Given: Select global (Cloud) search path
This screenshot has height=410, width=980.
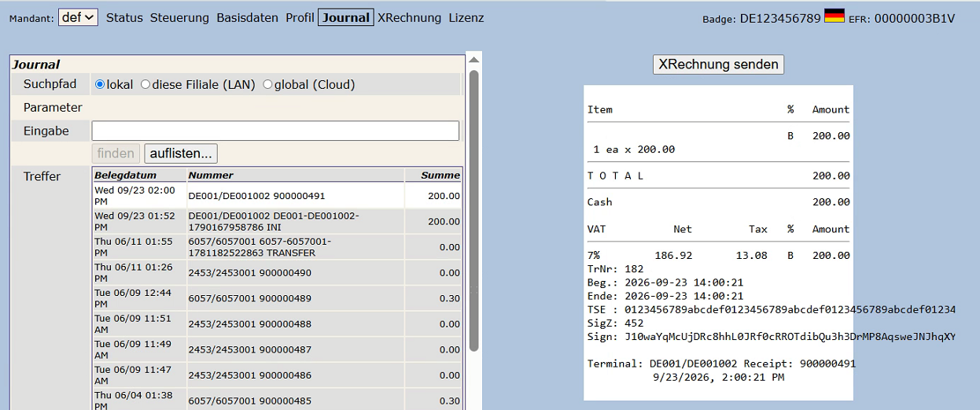Looking at the screenshot, I should pos(268,84).
